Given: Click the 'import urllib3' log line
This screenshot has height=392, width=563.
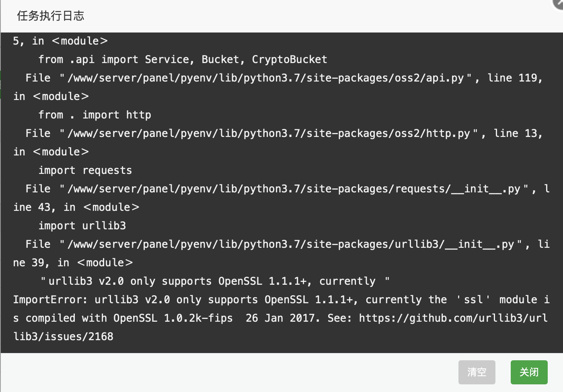Looking at the screenshot, I should 82,226.
